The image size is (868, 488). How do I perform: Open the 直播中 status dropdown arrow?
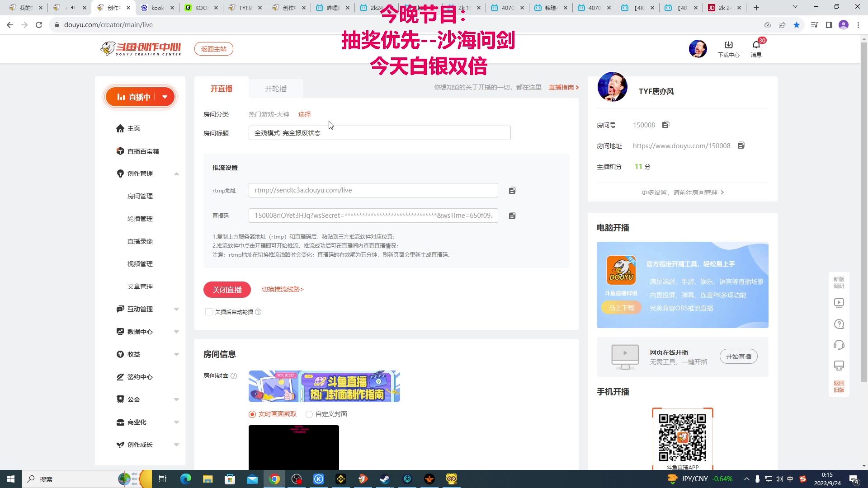pos(165,97)
